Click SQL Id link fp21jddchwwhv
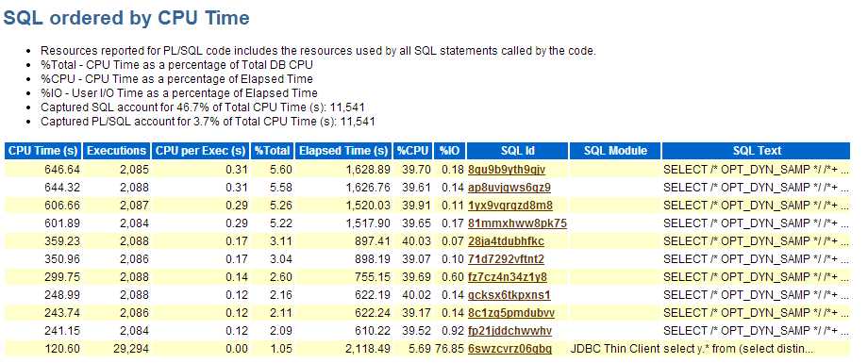The image size is (868, 363). click(509, 331)
